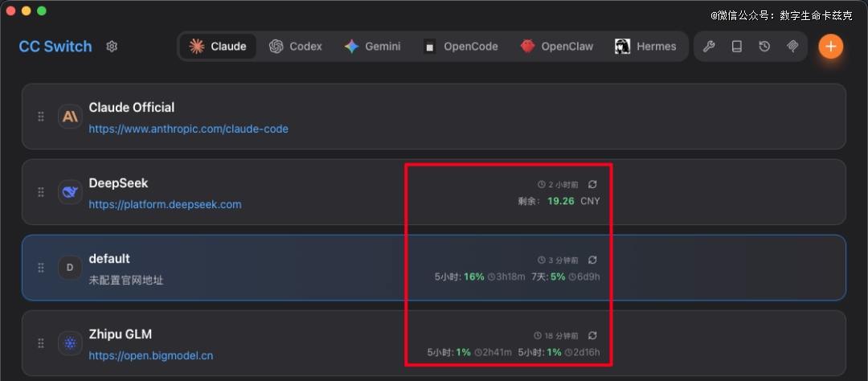
Task: Click drag handle of Claude Official card
Action: pyautogui.click(x=41, y=117)
